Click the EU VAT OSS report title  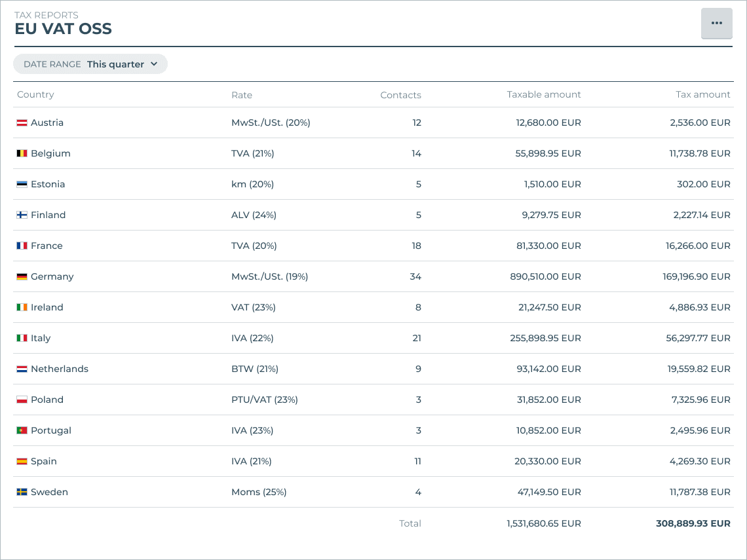(x=64, y=29)
